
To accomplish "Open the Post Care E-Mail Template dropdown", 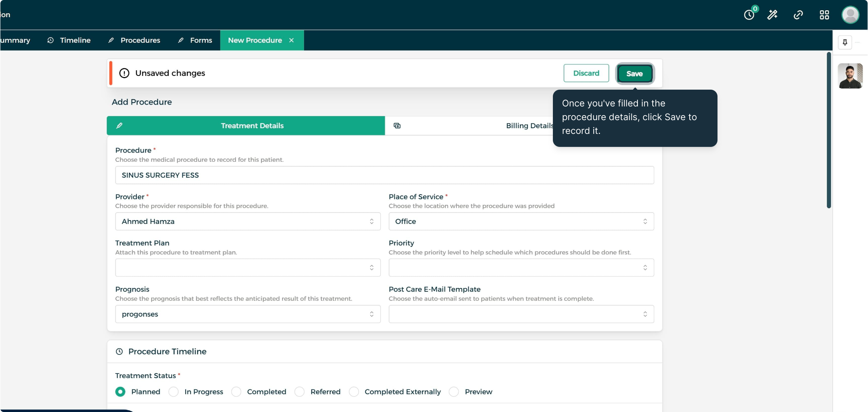I will pos(521,314).
